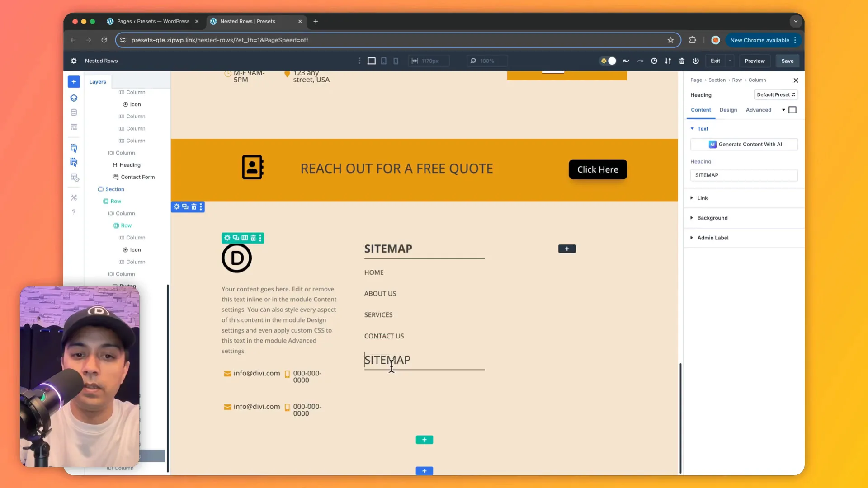This screenshot has width=868, height=488.
Task: Click the undo icon in the toolbar
Action: coord(626,61)
